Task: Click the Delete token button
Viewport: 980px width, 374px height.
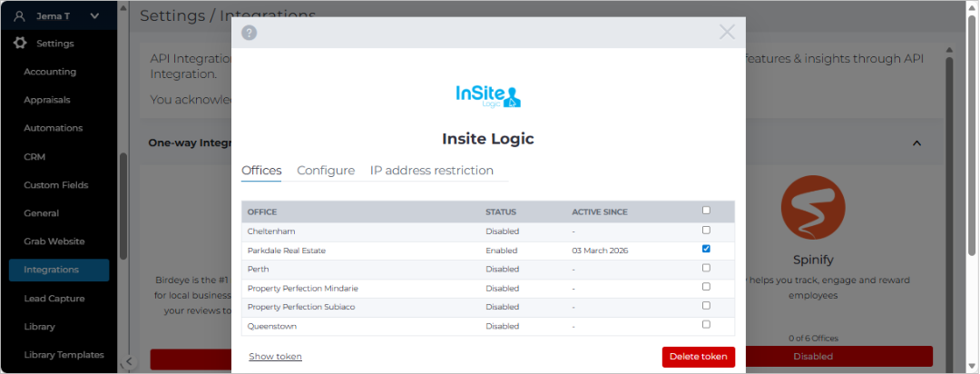Action: click(698, 357)
